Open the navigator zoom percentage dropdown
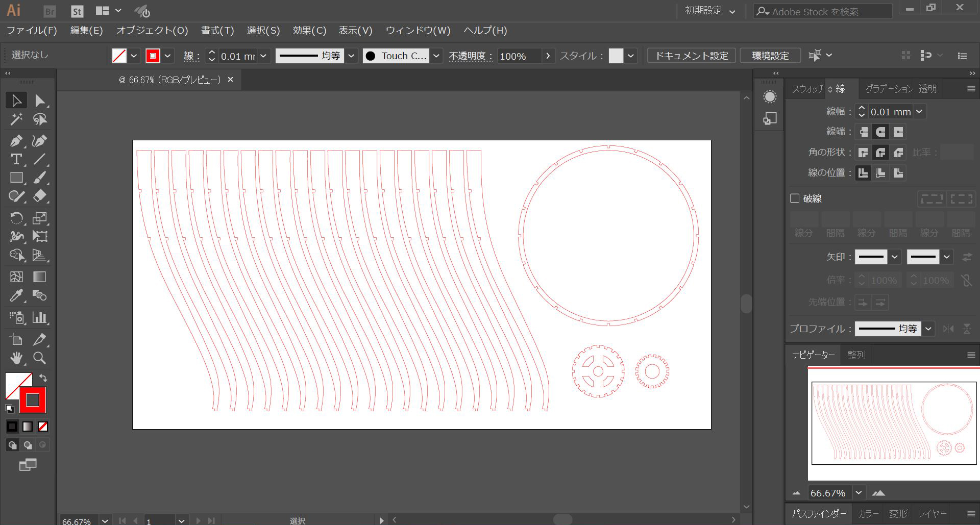The width and height of the screenshot is (980, 525). pyautogui.click(x=859, y=493)
